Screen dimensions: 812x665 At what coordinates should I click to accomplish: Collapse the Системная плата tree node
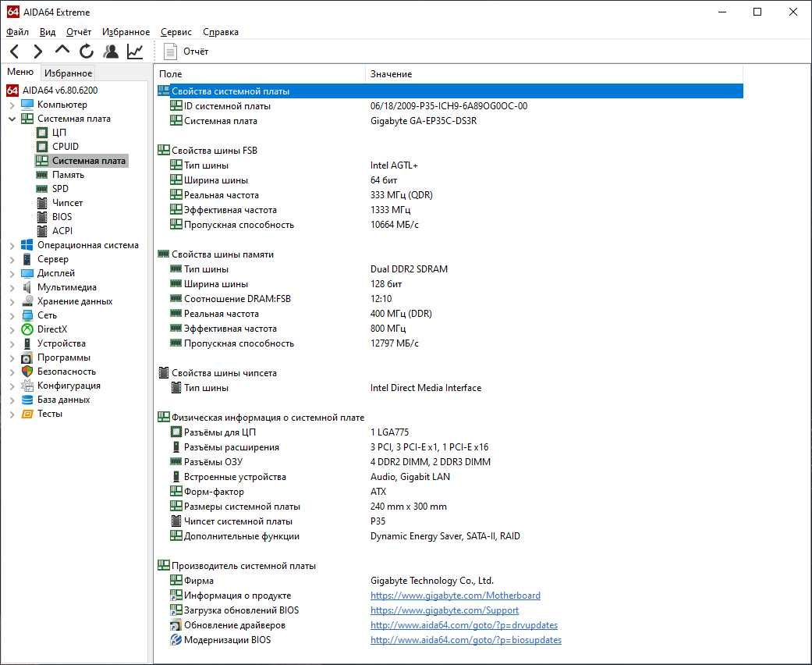click(12, 119)
